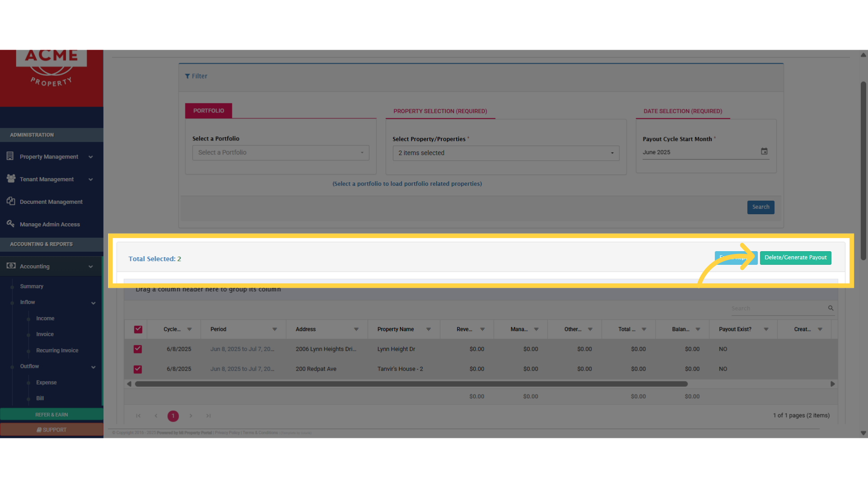
Task: Click the page scroll-down arrow
Action: (863, 433)
